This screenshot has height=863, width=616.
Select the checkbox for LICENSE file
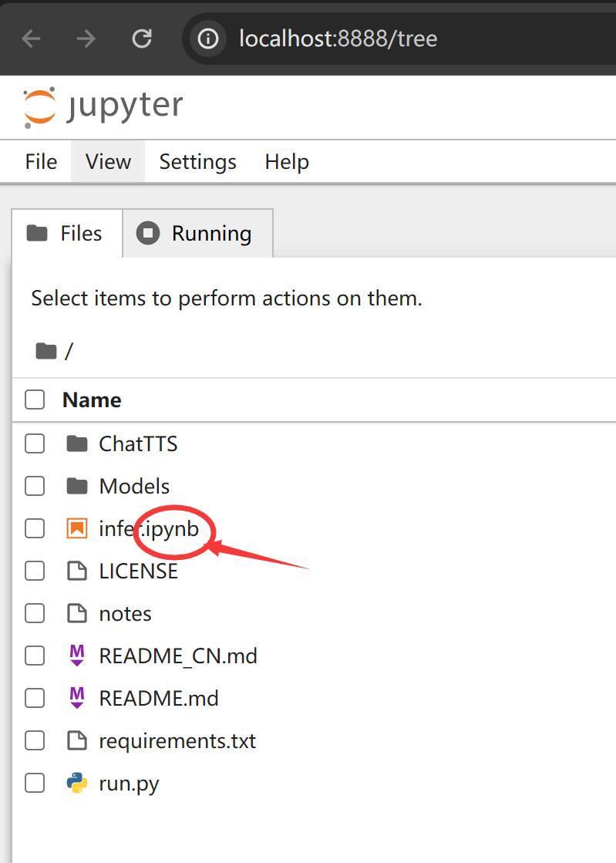[35, 571]
